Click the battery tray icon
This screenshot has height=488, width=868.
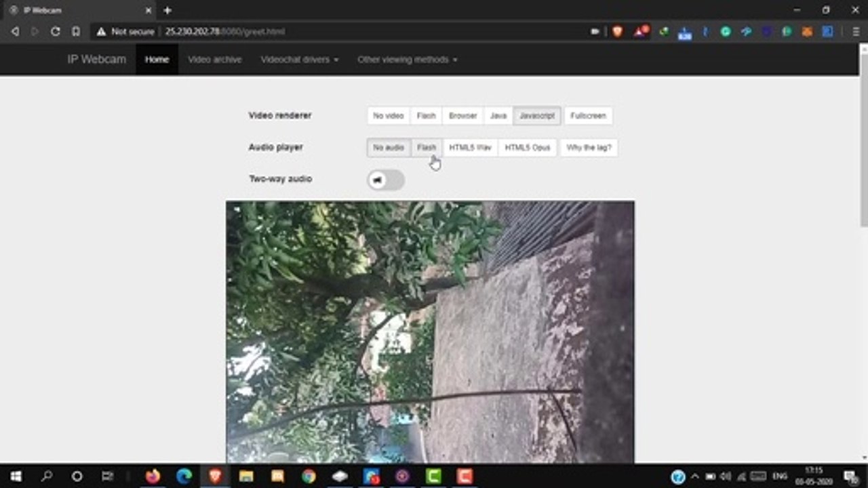(x=710, y=476)
